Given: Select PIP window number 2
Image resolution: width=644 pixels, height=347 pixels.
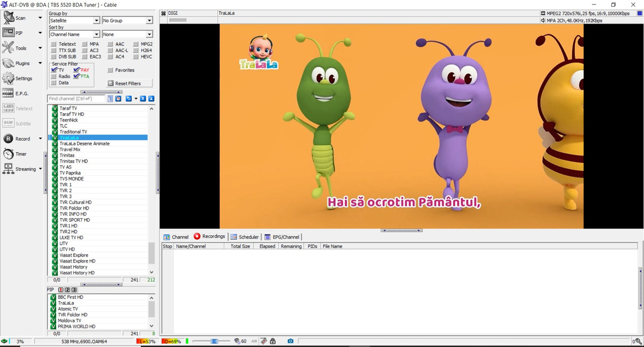Looking at the screenshot, I should [67, 290].
